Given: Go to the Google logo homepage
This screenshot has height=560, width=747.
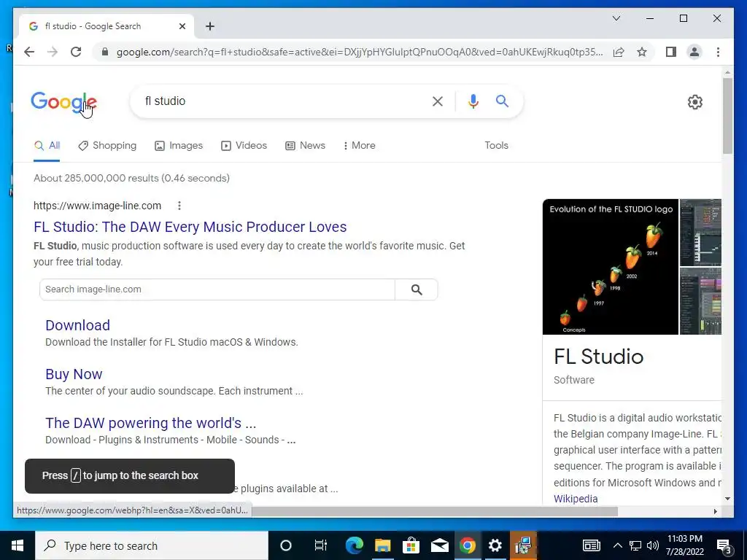Looking at the screenshot, I should (x=64, y=102).
